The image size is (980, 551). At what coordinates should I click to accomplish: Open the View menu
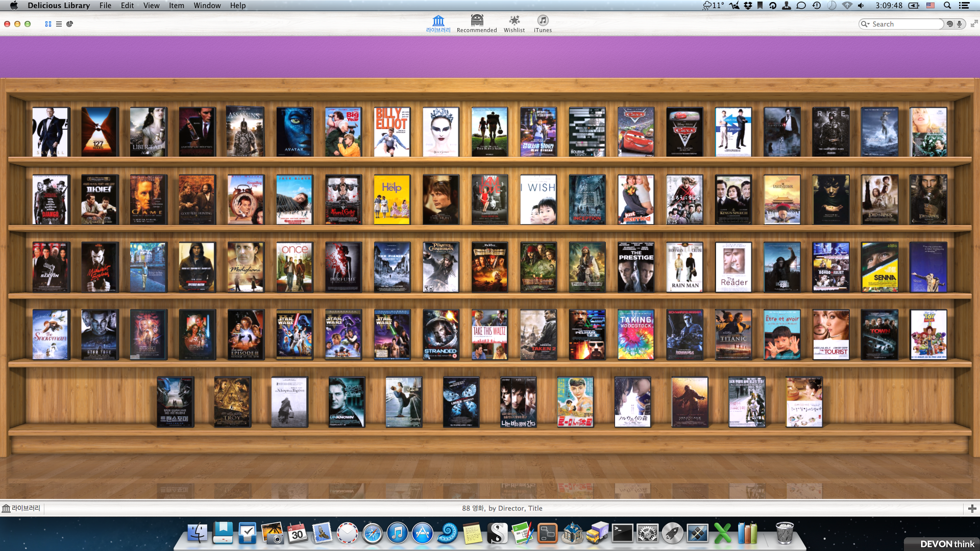[151, 6]
